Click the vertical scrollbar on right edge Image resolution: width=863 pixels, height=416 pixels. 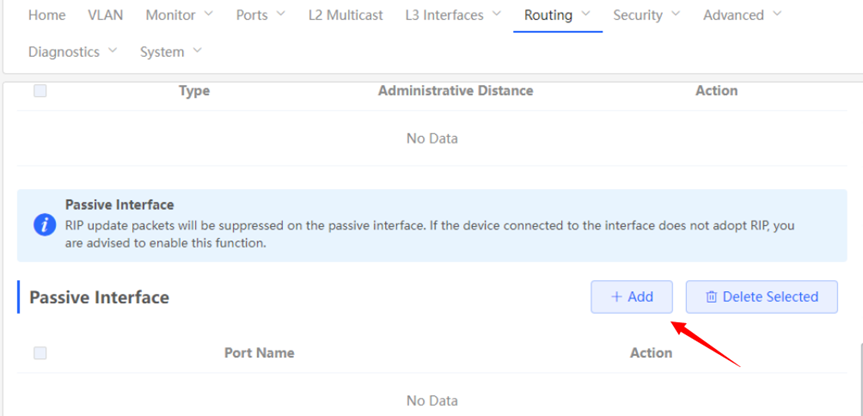pos(859,380)
